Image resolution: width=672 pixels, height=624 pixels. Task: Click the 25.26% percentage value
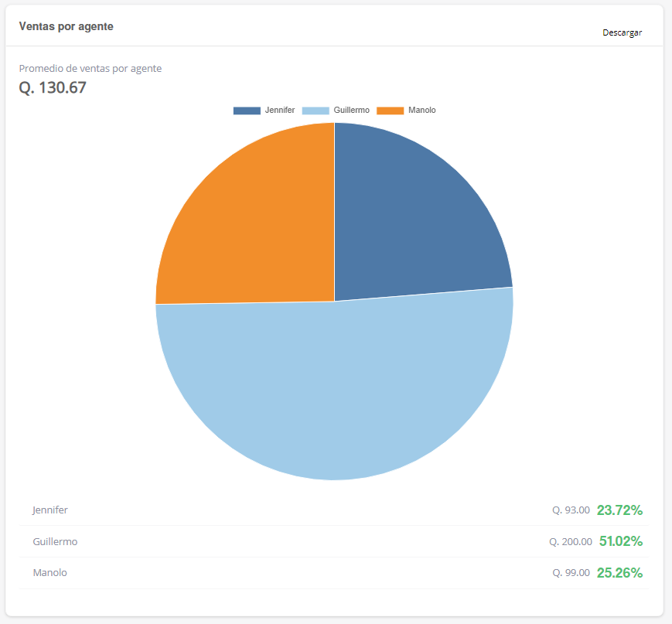[619, 573]
